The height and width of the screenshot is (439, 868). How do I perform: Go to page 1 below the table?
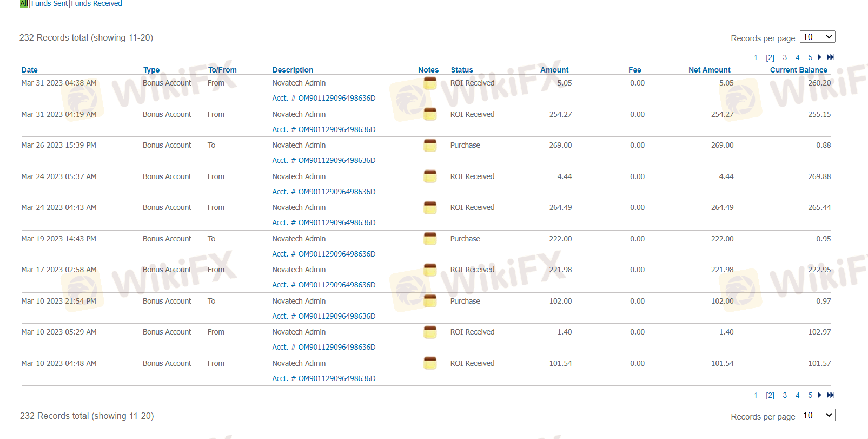click(x=756, y=396)
